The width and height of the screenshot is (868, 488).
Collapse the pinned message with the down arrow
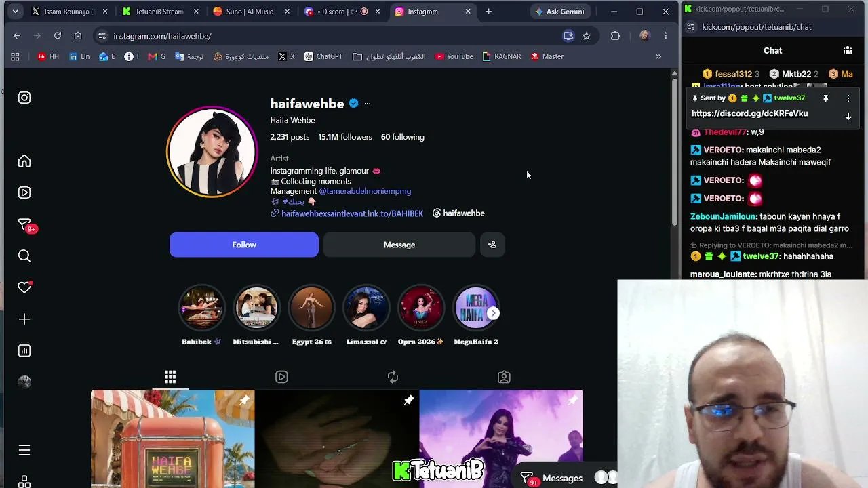coord(848,117)
